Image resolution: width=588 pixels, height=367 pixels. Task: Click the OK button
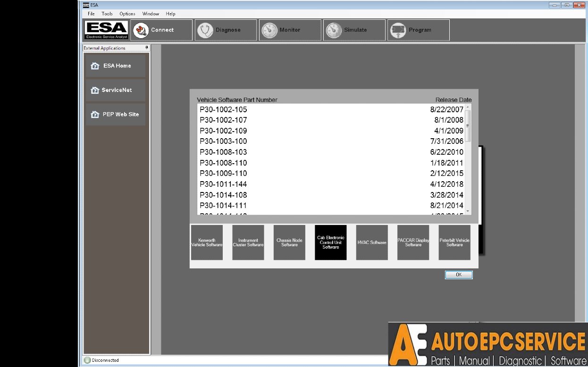(459, 275)
